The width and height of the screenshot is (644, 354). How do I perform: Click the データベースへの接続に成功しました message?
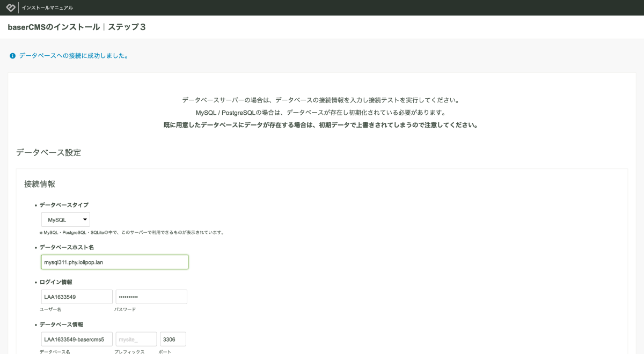click(74, 56)
